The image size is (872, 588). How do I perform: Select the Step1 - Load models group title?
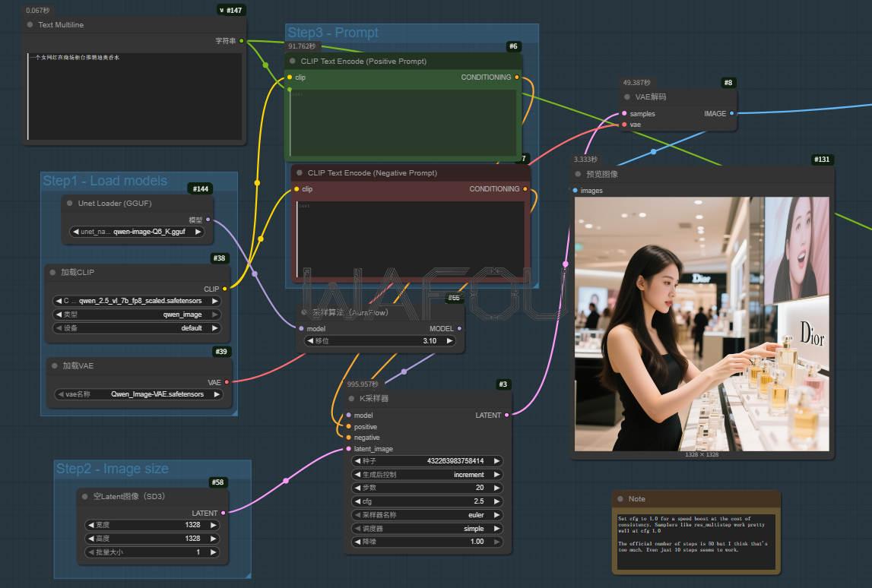pos(105,181)
